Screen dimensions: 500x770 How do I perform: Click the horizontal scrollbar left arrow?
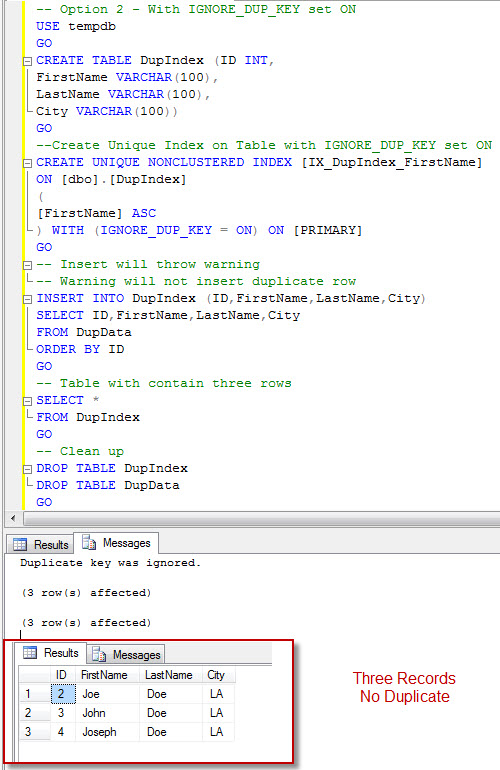[13, 518]
